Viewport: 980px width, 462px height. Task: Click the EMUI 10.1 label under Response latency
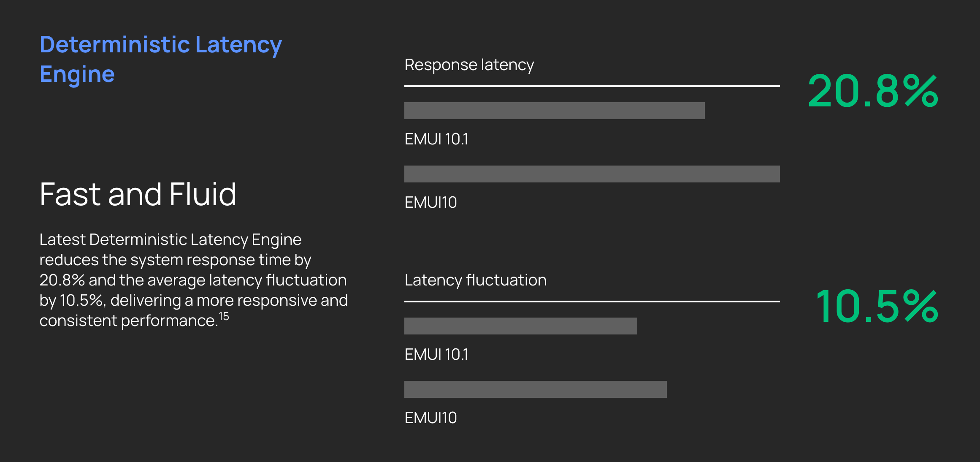click(436, 139)
